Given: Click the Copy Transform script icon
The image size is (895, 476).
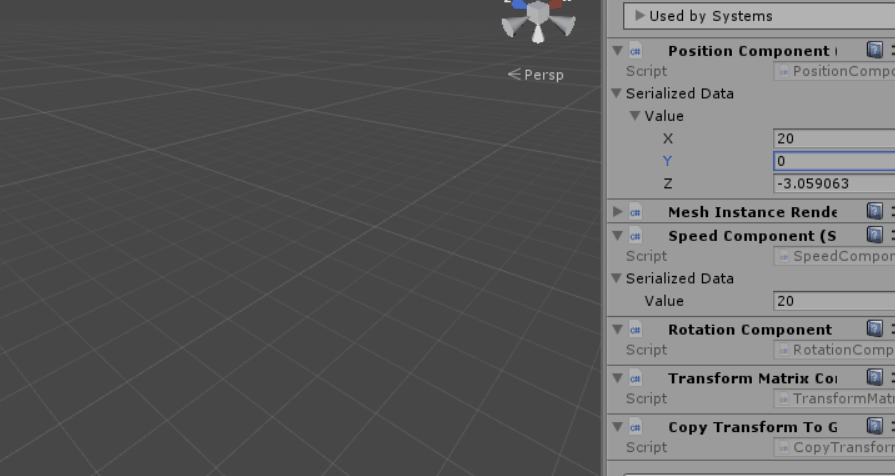Looking at the screenshot, I should [635, 427].
